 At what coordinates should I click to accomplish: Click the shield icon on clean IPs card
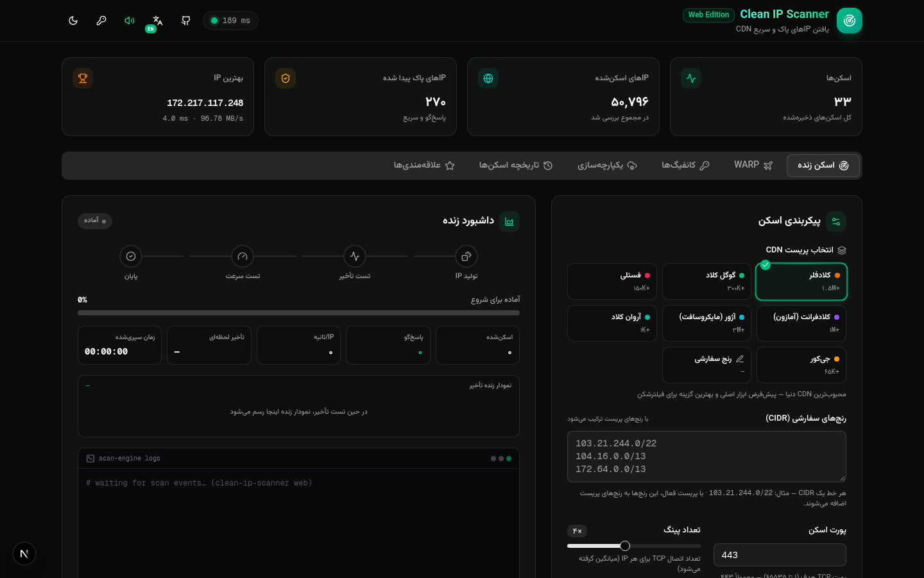(x=286, y=78)
